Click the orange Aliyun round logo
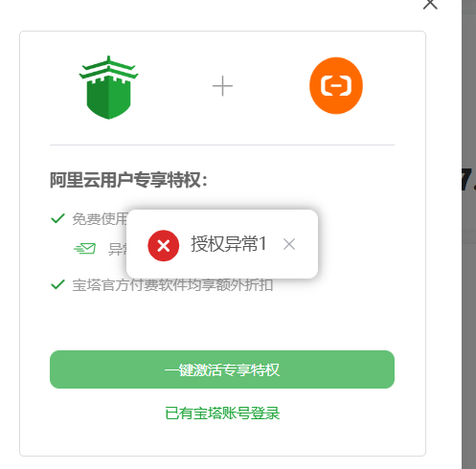Image resolution: width=476 pixels, height=469 pixels. pos(336,85)
